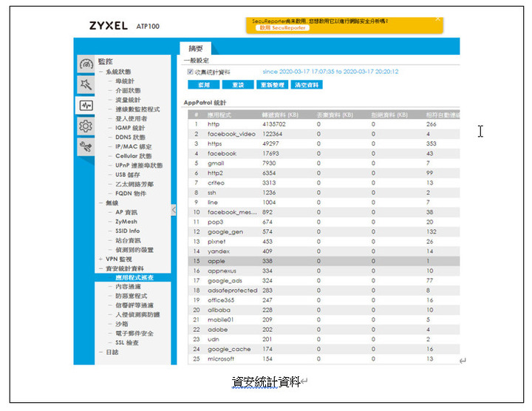Sort by 丟棄資料 (KB) column header
Screen dimensions: 532x411
click(335, 115)
